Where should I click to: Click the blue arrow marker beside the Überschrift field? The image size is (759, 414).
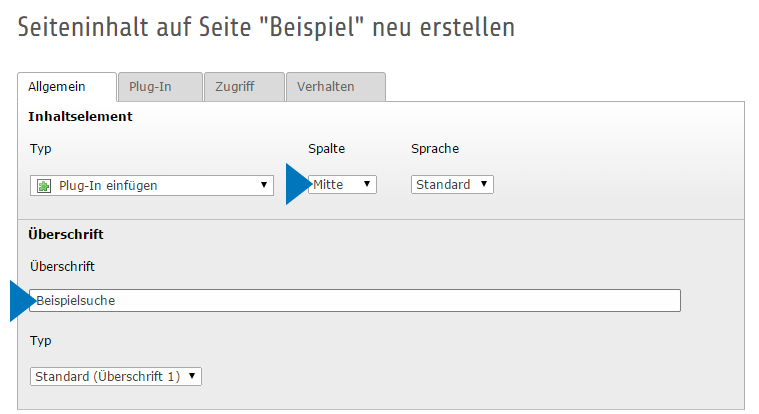(22, 301)
